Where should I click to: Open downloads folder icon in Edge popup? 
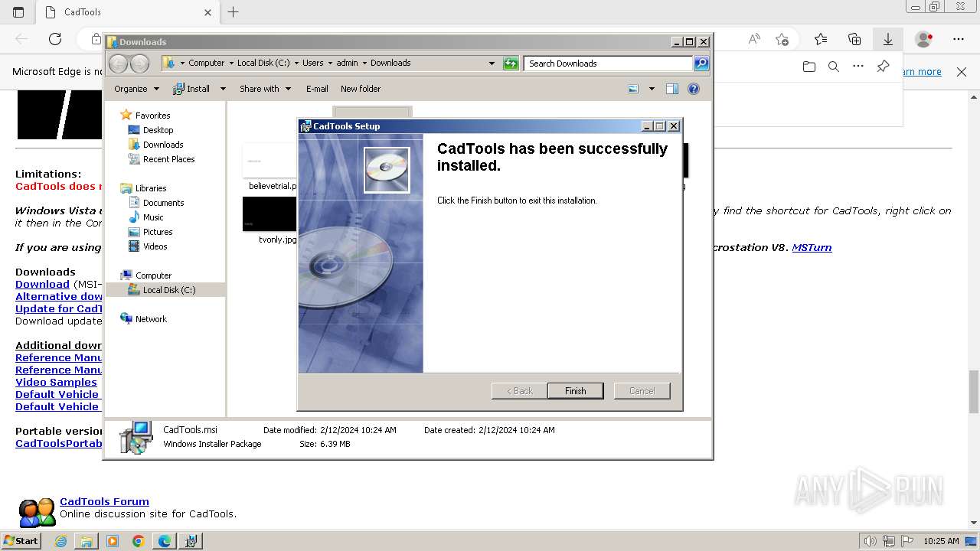point(809,67)
